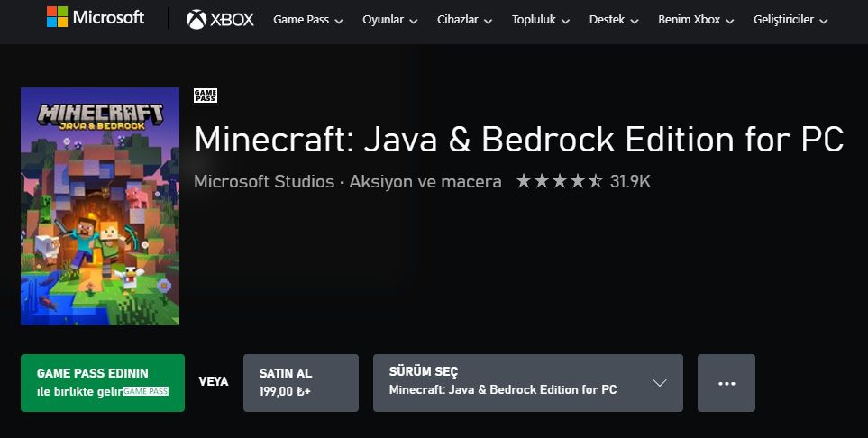Viewport: 868px width, 438px height.
Task: Open the Minecraft Java & Bedrock cover art
Action: (x=100, y=206)
